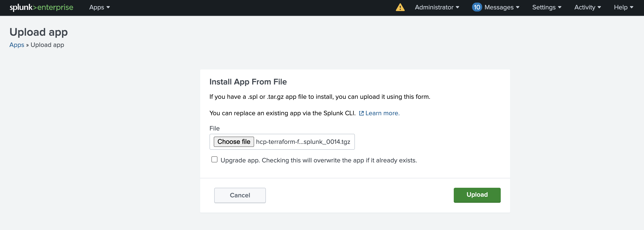Click the selected hcp-terraform .tgz file name
The width and height of the screenshot is (644, 230).
pyautogui.click(x=303, y=142)
